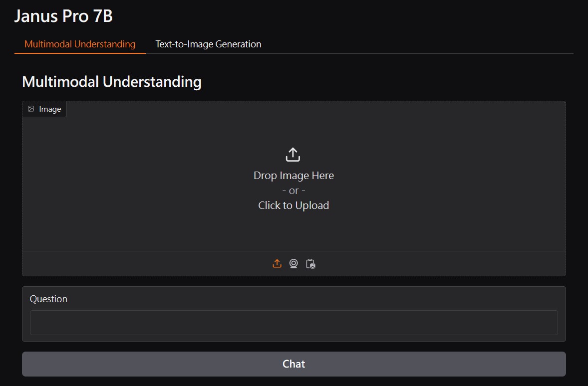588x386 pixels.
Task: Click the divider line under the tabs
Action: 399,53
